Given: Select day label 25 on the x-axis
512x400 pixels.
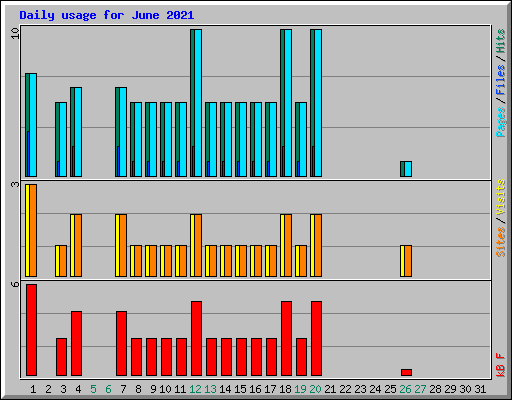Looking at the screenshot, I should click(390, 389).
